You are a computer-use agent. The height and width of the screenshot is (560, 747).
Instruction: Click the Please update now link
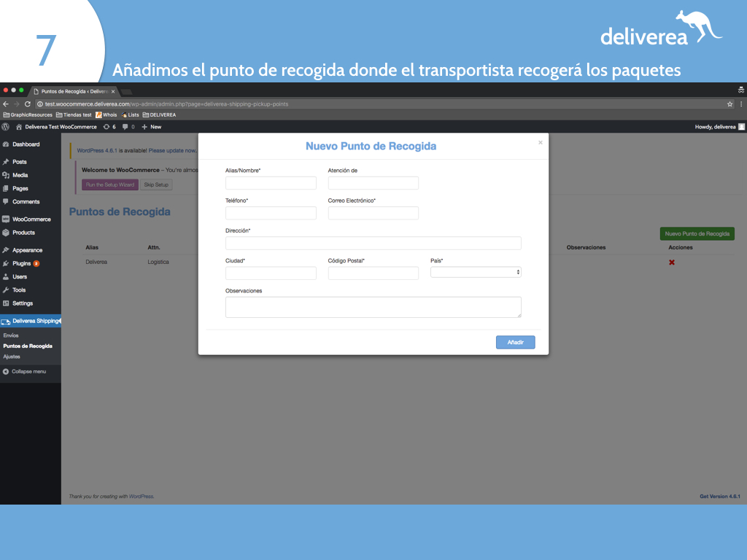(172, 150)
